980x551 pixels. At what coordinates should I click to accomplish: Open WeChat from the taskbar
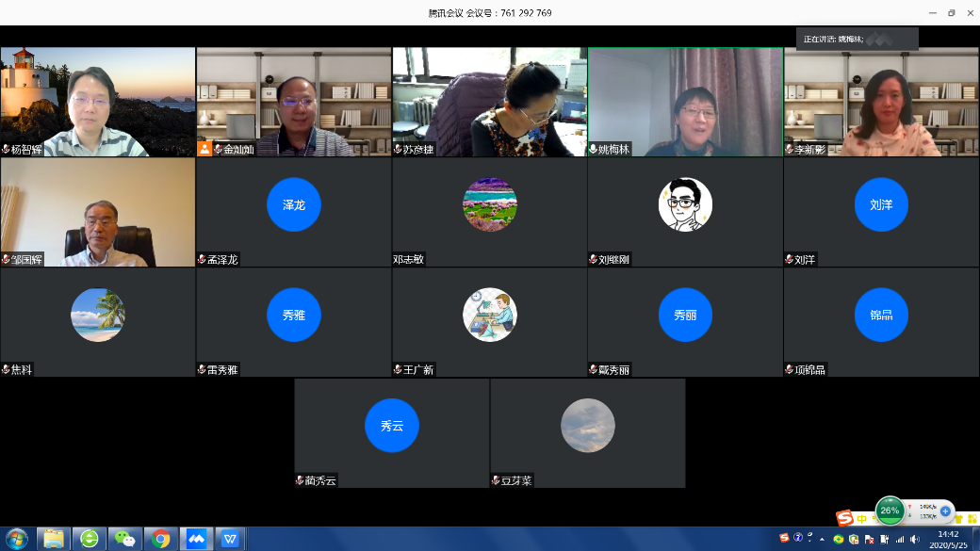125,539
